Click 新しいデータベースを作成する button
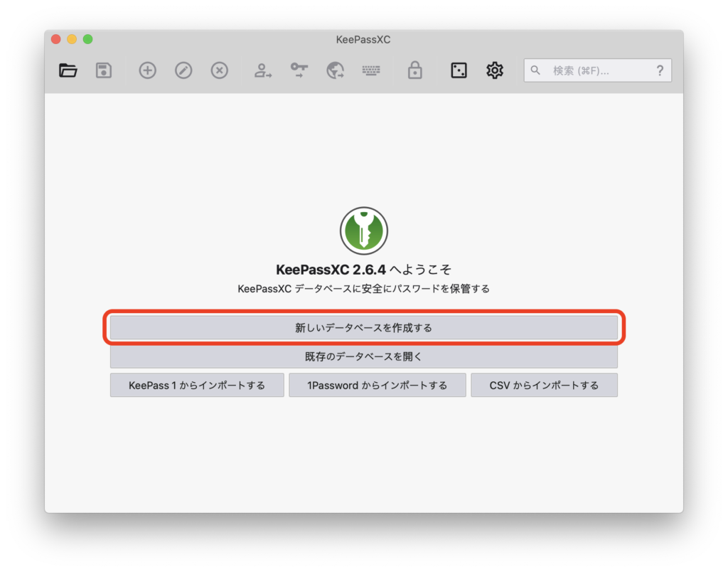This screenshot has width=728, height=572. [363, 327]
